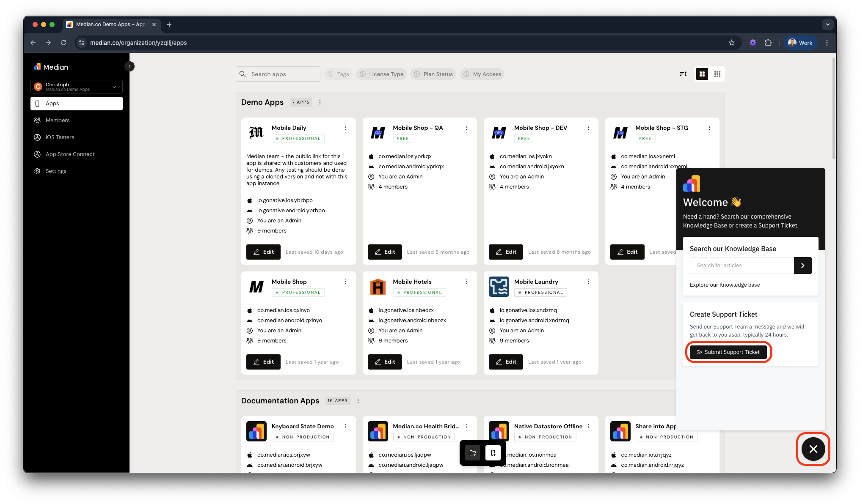This screenshot has width=860, height=504.
Task: Collapse the sidebar with the chevron button
Action: pos(130,66)
